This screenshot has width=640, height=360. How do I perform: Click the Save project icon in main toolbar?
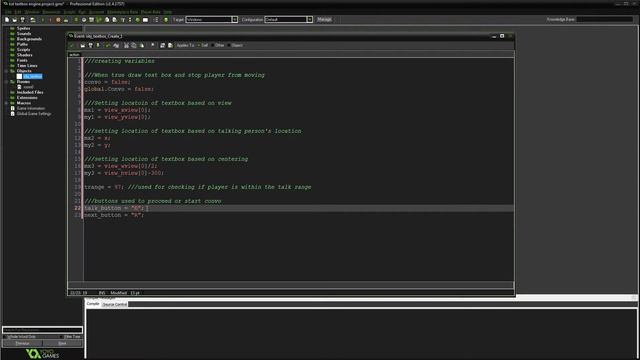(x=22, y=20)
